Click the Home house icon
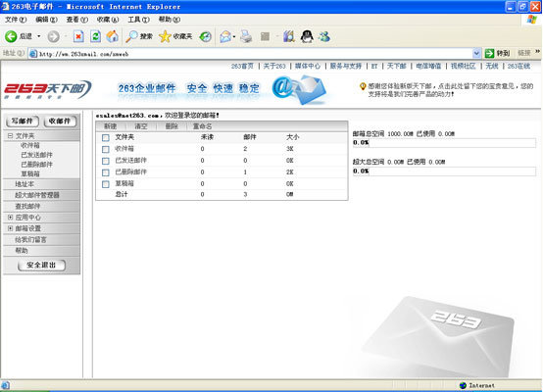Viewport: 543px width, 392px height. (112, 36)
